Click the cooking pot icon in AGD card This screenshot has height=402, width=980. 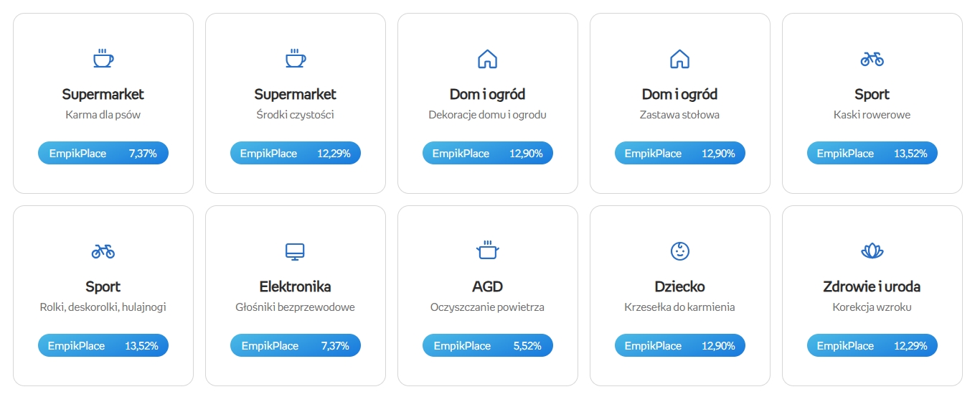(488, 251)
